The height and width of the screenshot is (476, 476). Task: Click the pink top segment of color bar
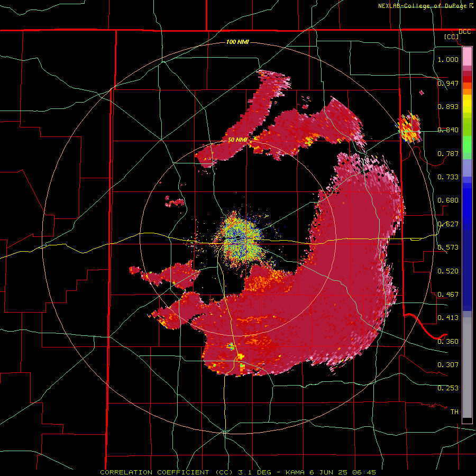click(x=467, y=56)
